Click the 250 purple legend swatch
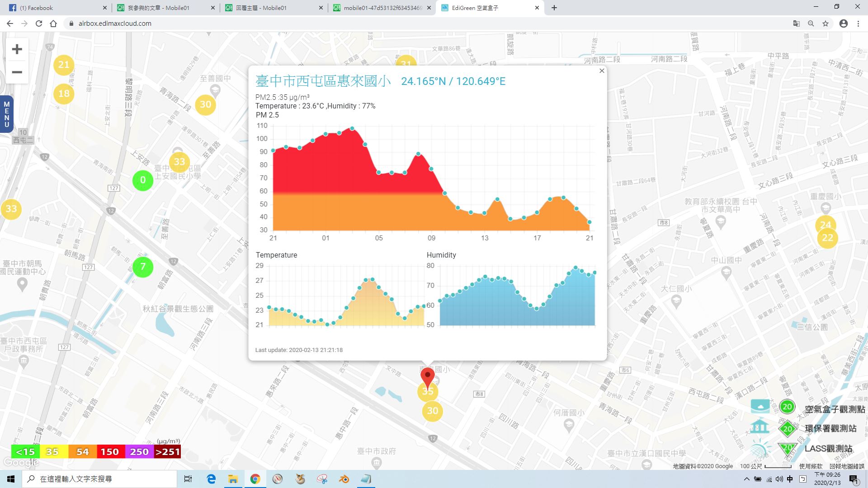Screen dimensions: 868x488 coord(139,452)
